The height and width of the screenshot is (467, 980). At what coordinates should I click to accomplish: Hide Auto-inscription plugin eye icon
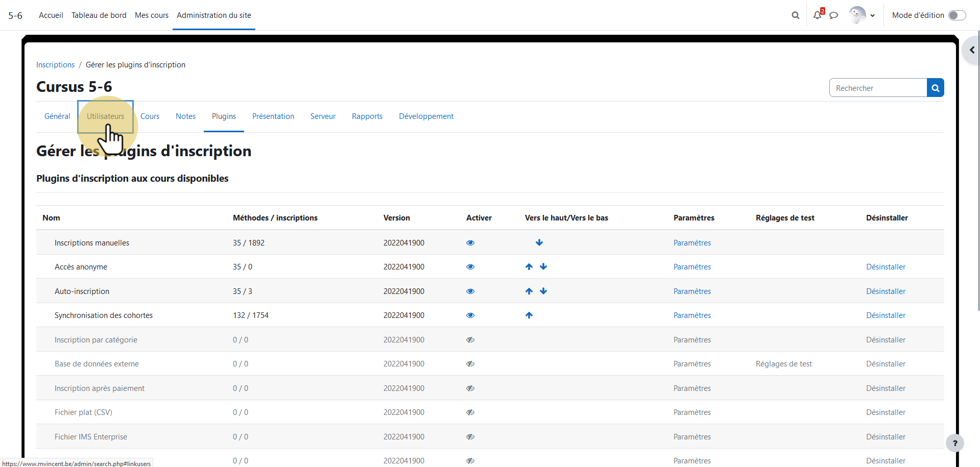coord(470,291)
